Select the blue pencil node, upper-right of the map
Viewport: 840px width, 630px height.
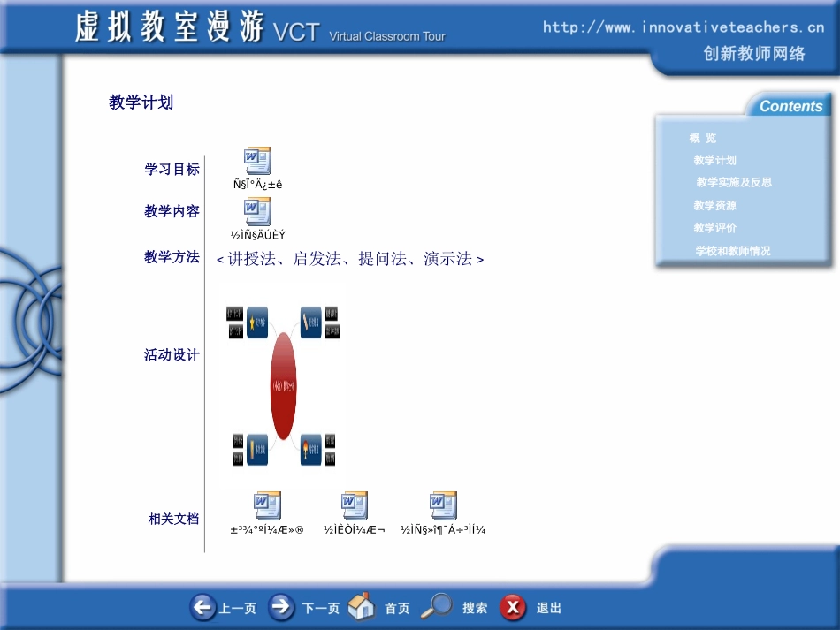pyautogui.click(x=311, y=323)
